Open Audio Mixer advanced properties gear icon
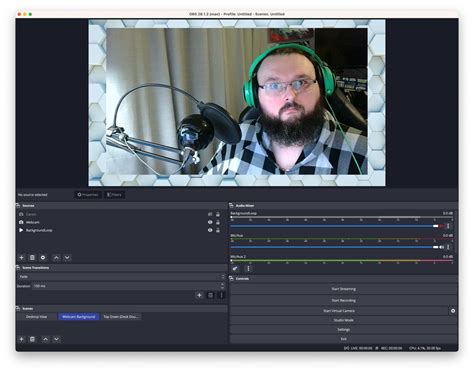The height and width of the screenshot is (372, 474). coord(235,269)
